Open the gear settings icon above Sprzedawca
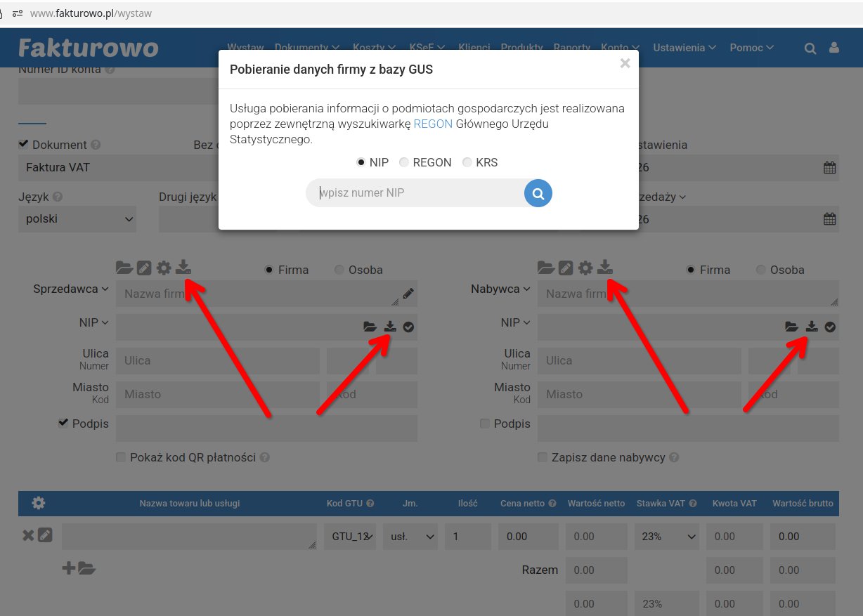The height and width of the screenshot is (616, 863). [164, 268]
